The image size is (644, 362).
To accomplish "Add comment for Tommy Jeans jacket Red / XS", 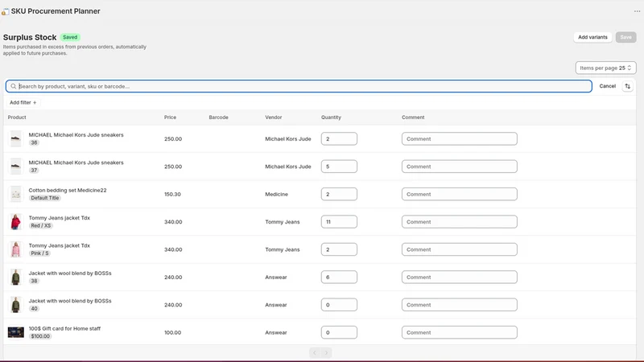I will 459,222.
